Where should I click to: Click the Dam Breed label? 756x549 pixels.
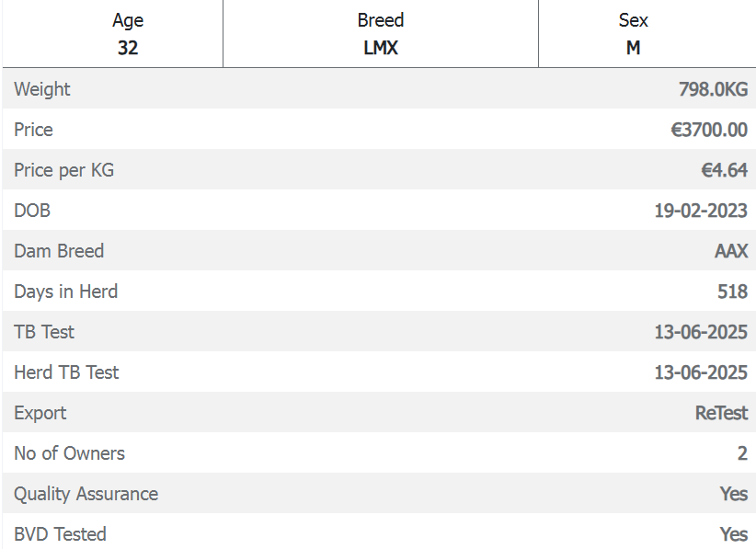click(59, 251)
